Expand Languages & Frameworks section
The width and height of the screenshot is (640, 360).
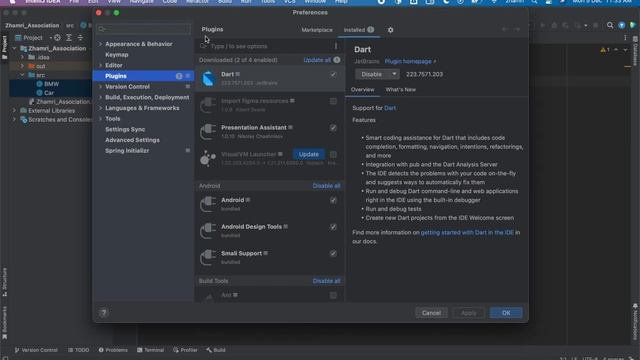click(x=100, y=108)
